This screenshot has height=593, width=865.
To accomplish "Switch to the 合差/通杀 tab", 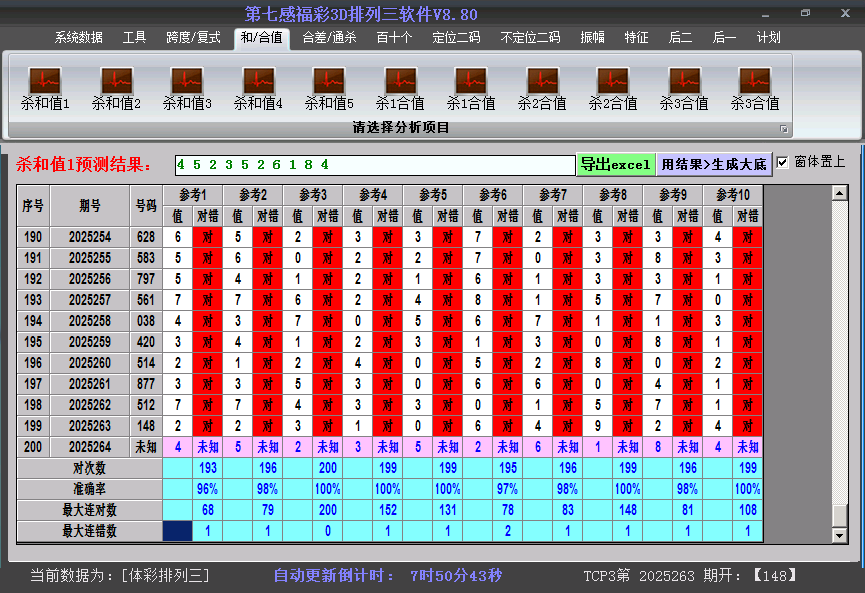I will pyautogui.click(x=329, y=37).
